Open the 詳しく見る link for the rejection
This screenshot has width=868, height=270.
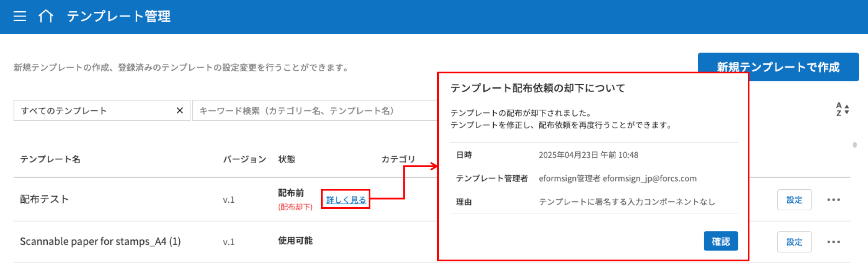click(x=346, y=200)
